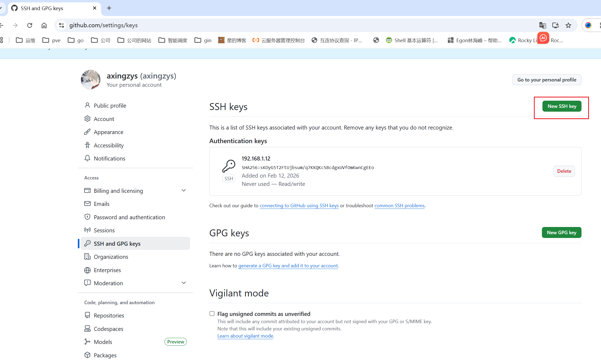
Task: Delete the 192.168.1.12 SSH key
Action: click(x=564, y=171)
